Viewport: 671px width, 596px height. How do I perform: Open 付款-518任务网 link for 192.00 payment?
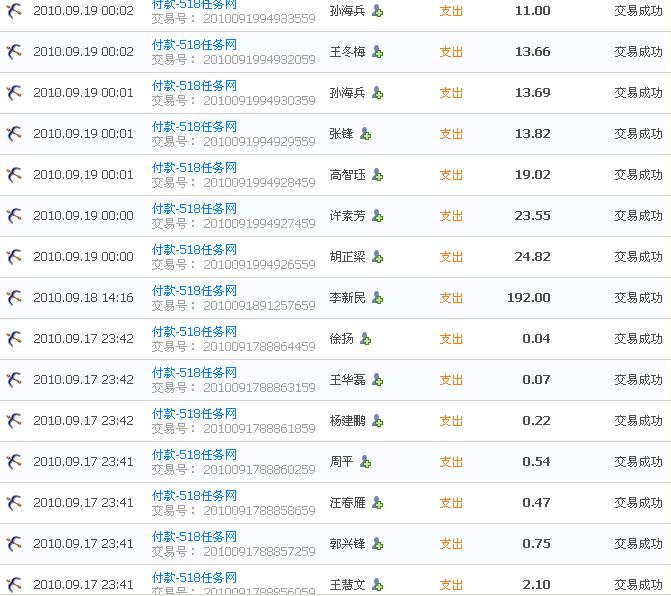click(194, 291)
